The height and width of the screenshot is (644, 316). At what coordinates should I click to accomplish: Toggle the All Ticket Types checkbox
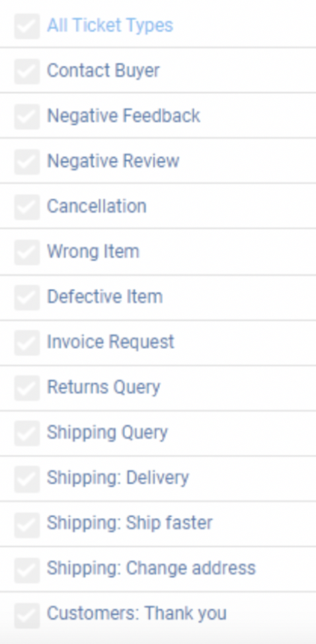point(27,26)
